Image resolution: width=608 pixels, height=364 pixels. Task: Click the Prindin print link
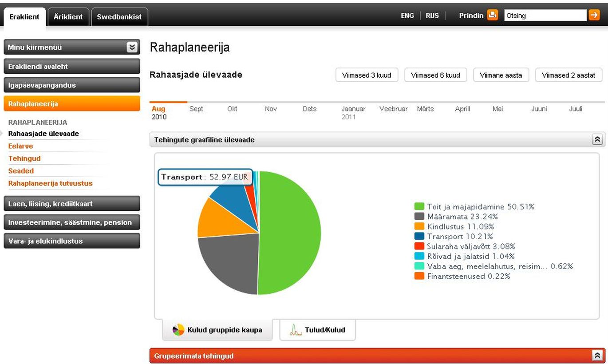471,16
